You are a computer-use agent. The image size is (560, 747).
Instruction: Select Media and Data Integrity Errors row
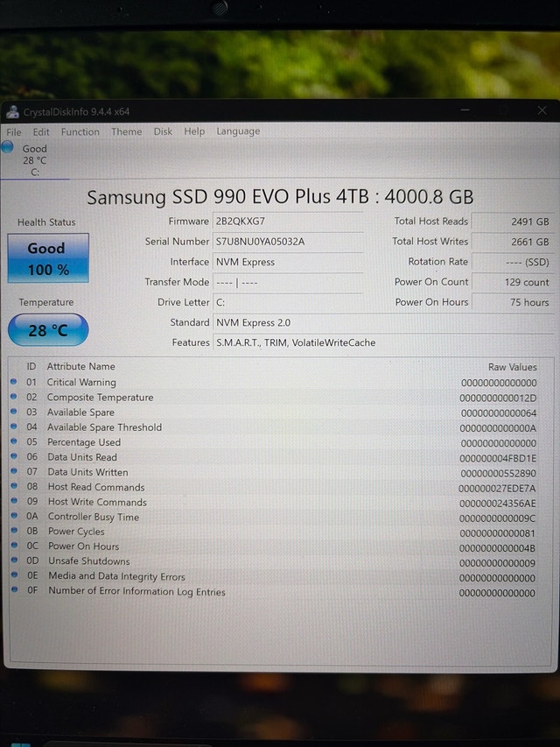[275, 577]
